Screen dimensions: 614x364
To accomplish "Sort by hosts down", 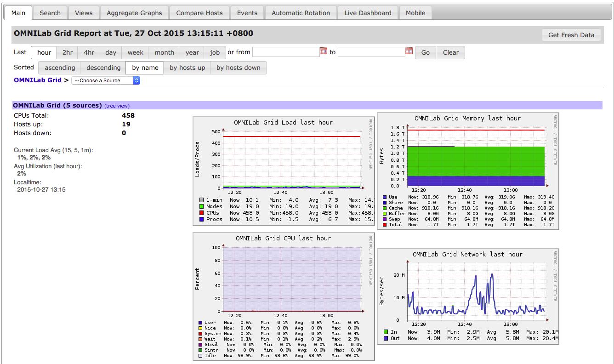I will click(239, 68).
